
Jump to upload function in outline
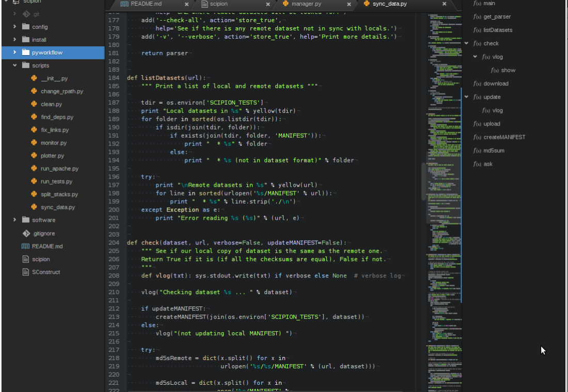click(492, 124)
